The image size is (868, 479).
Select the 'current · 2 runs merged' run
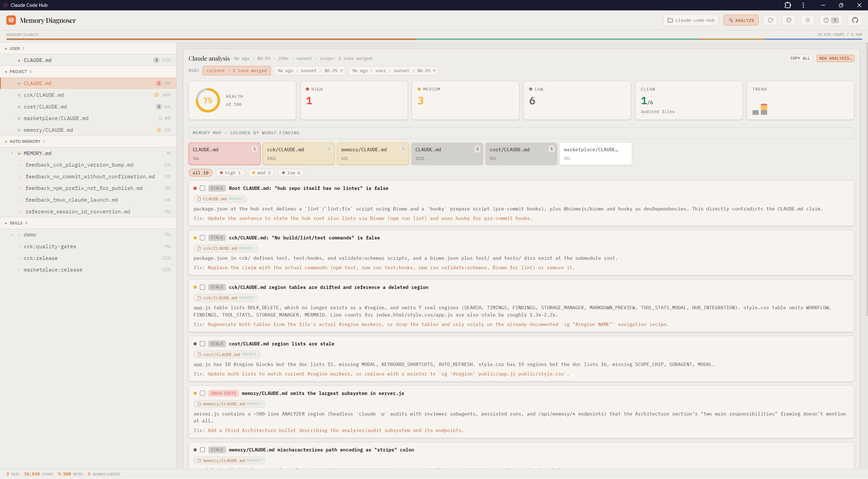pos(237,70)
